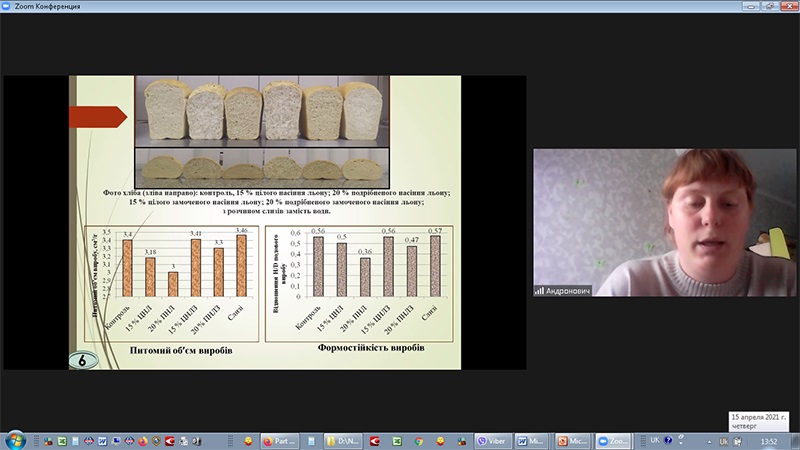Click the 'Питомий об'єм виробів' chart title
This screenshot has height=450, width=800.
coord(181,351)
